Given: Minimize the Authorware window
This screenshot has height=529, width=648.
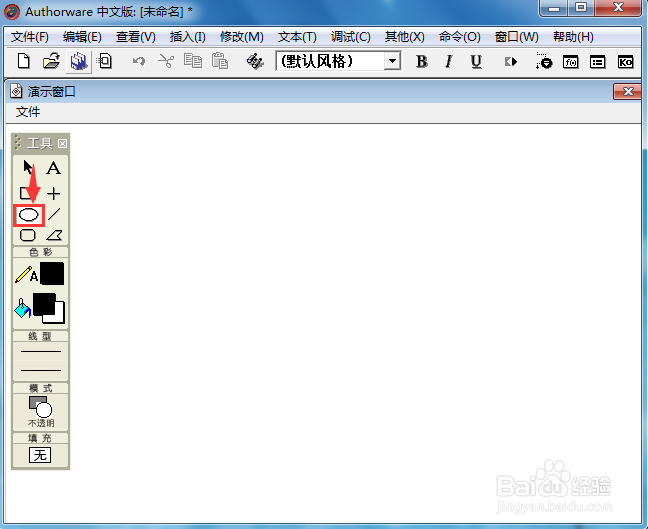Looking at the screenshot, I should [554, 8].
